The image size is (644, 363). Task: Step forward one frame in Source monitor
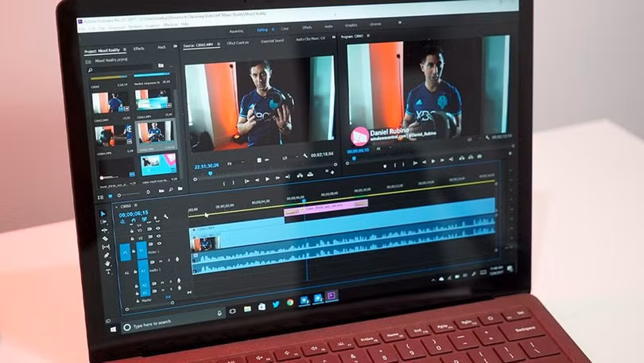click(x=277, y=178)
